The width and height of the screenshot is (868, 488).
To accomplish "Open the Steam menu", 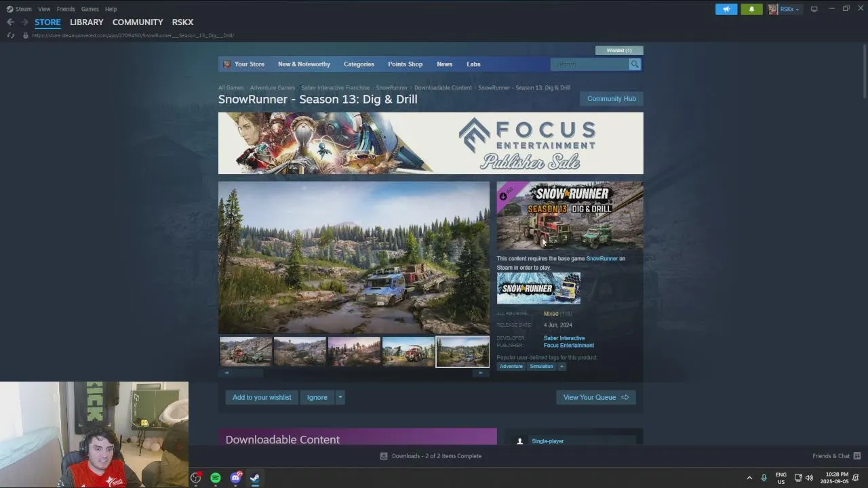I will tap(24, 9).
